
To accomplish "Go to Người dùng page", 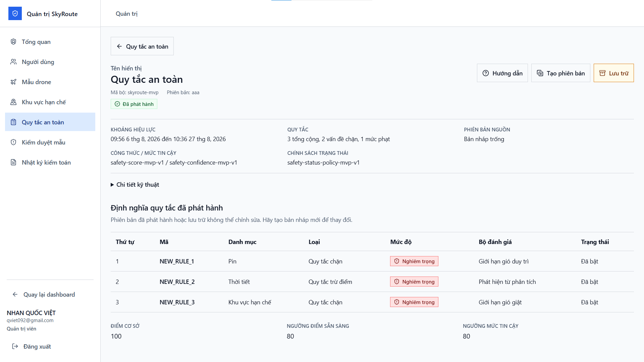I will tap(50, 62).
